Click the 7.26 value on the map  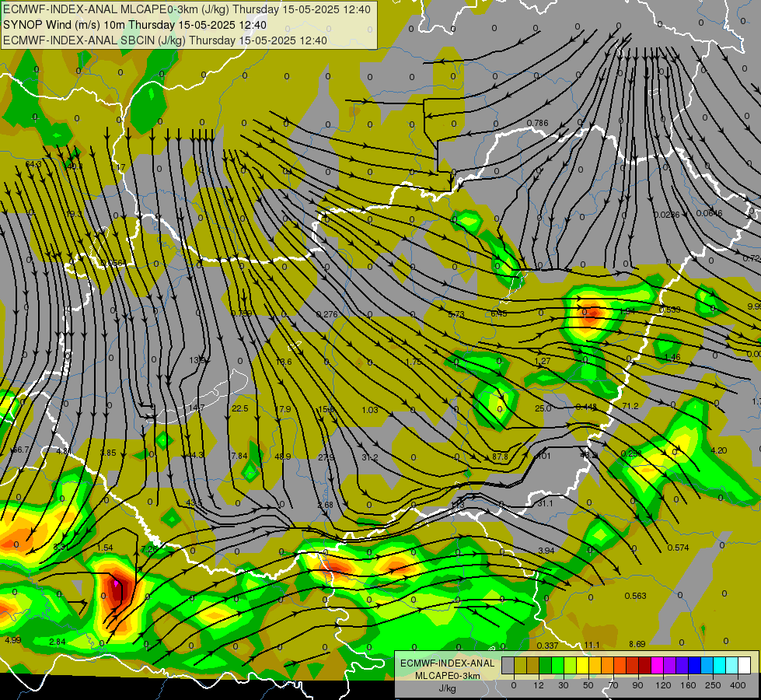tap(149, 549)
